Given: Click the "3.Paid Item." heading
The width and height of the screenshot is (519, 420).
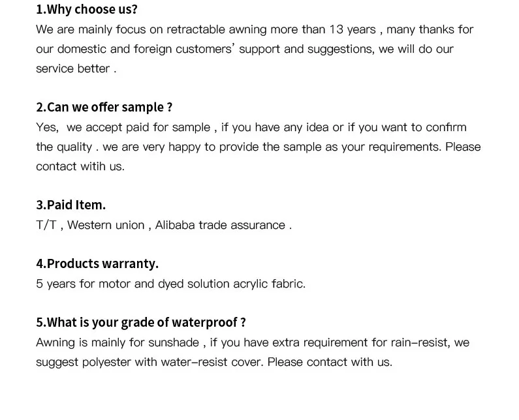Looking at the screenshot, I should point(71,205).
